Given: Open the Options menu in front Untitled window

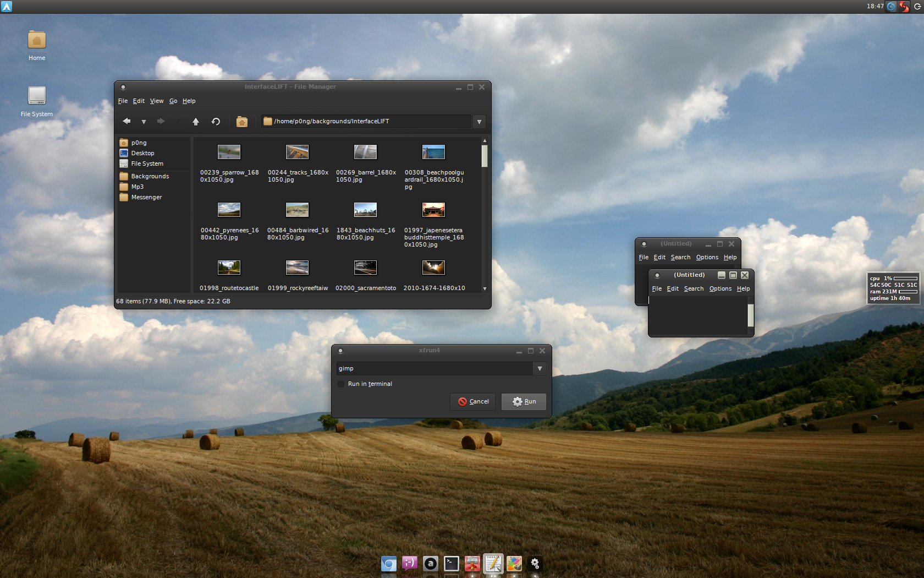Looking at the screenshot, I should tap(720, 288).
